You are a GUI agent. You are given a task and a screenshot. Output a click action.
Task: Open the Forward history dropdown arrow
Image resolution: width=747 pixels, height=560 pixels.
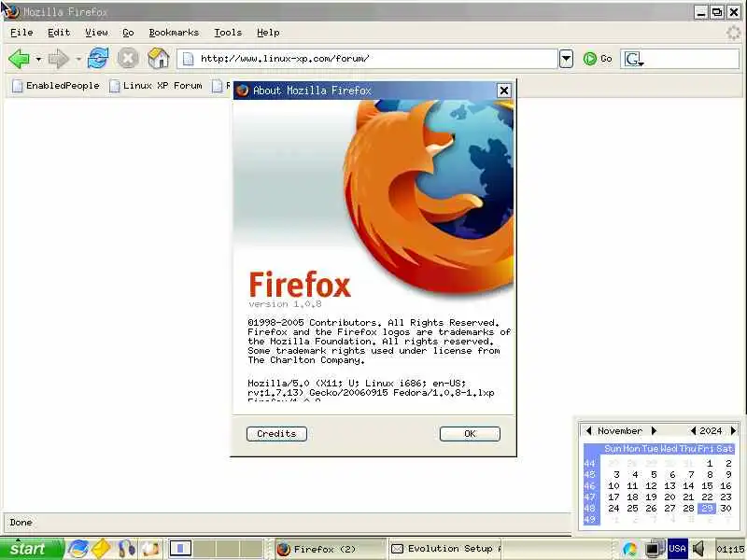click(78, 60)
